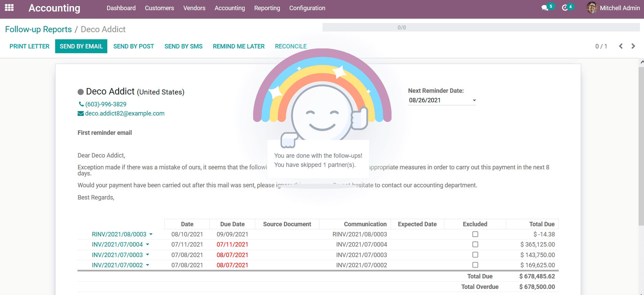Click the phone icon beside (603)-996-3829
Screen dimensions: 644x295
point(81,104)
